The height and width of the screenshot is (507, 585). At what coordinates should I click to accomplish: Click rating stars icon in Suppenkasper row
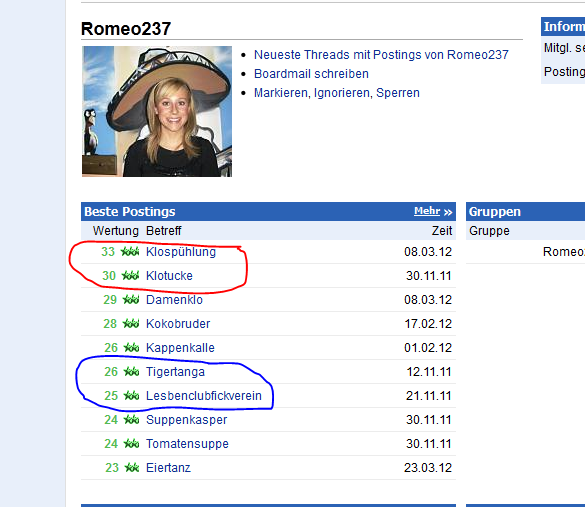(131, 420)
